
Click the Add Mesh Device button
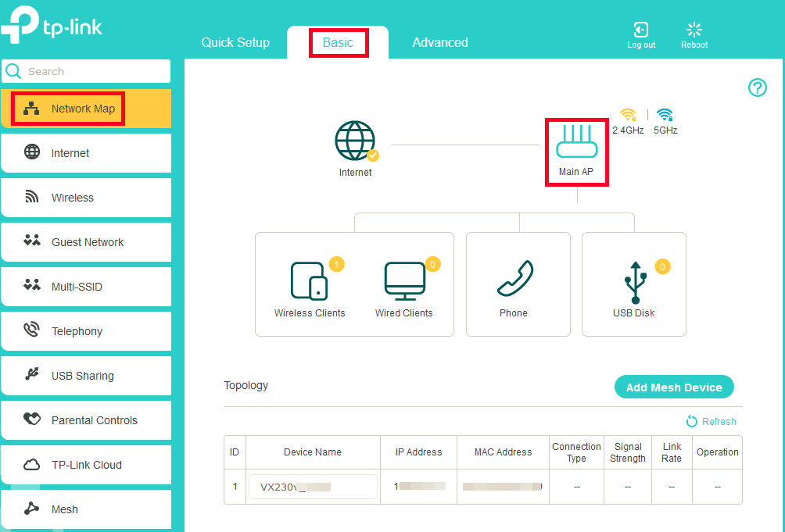click(674, 387)
